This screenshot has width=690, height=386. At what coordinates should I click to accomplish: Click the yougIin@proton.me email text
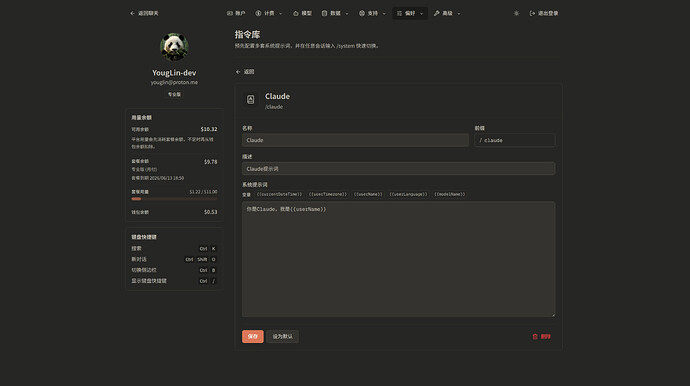tap(174, 82)
